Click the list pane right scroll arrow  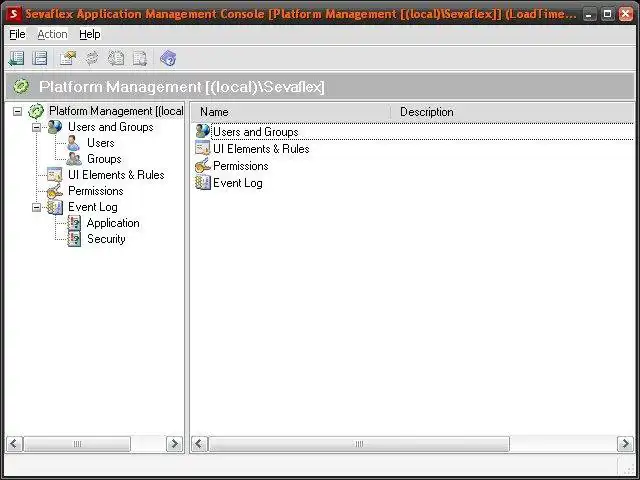pyautogui.click(x=625, y=444)
